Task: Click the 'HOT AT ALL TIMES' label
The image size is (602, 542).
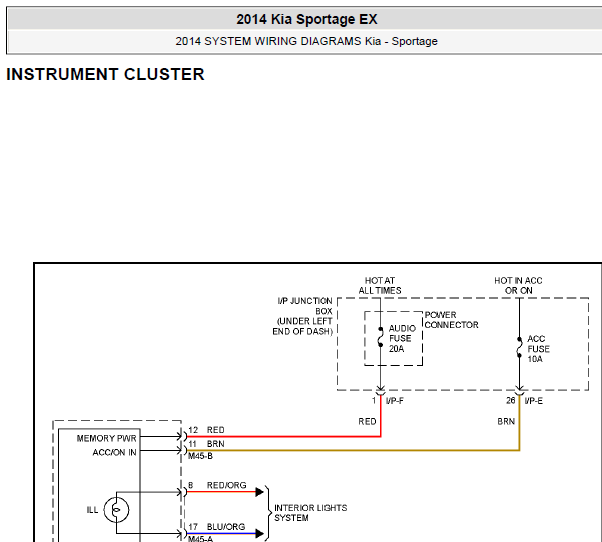Action: [x=380, y=286]
